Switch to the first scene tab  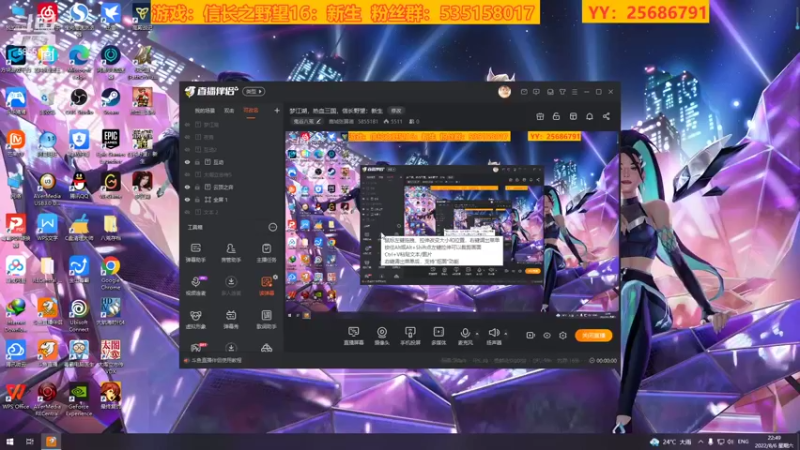point(204,110)
